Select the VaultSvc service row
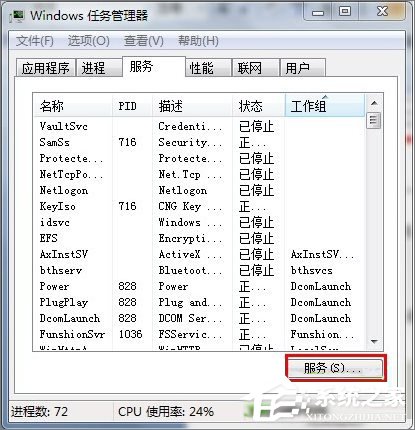415x430 pixels. point(199,126)
